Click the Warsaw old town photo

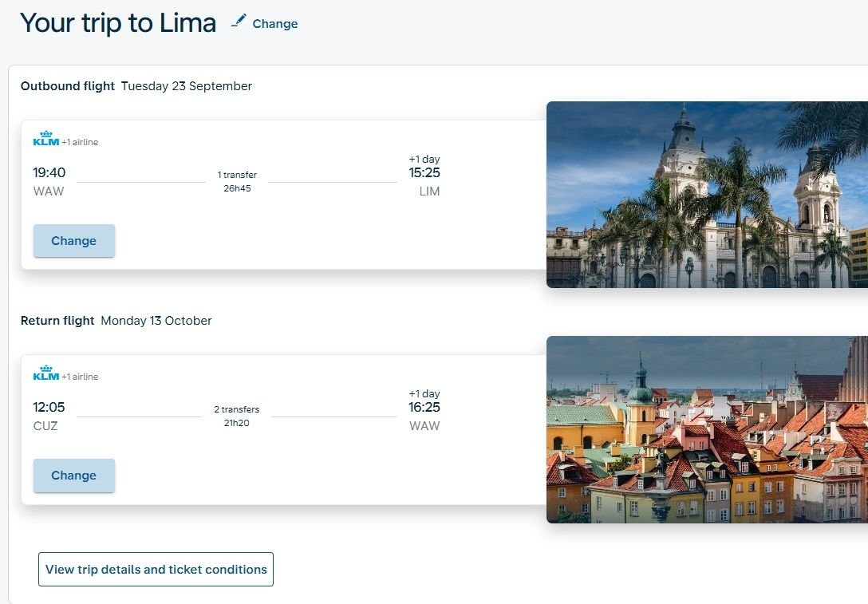[x=706, y=429]
